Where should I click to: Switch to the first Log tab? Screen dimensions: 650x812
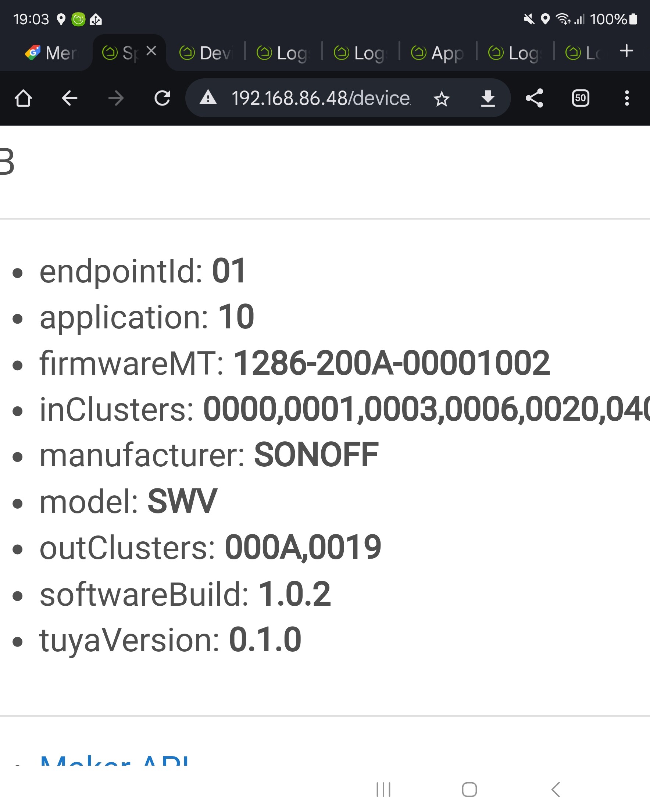click(283, 53)
